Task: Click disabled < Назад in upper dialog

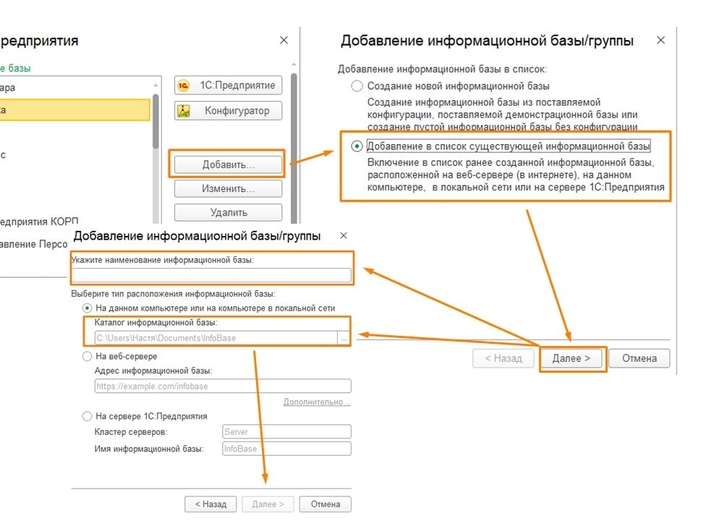Action: (503, 358)
